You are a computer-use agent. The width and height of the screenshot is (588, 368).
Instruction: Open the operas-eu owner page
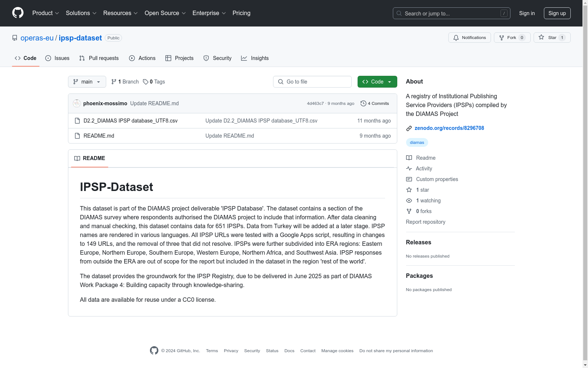[x=37, y=38]
